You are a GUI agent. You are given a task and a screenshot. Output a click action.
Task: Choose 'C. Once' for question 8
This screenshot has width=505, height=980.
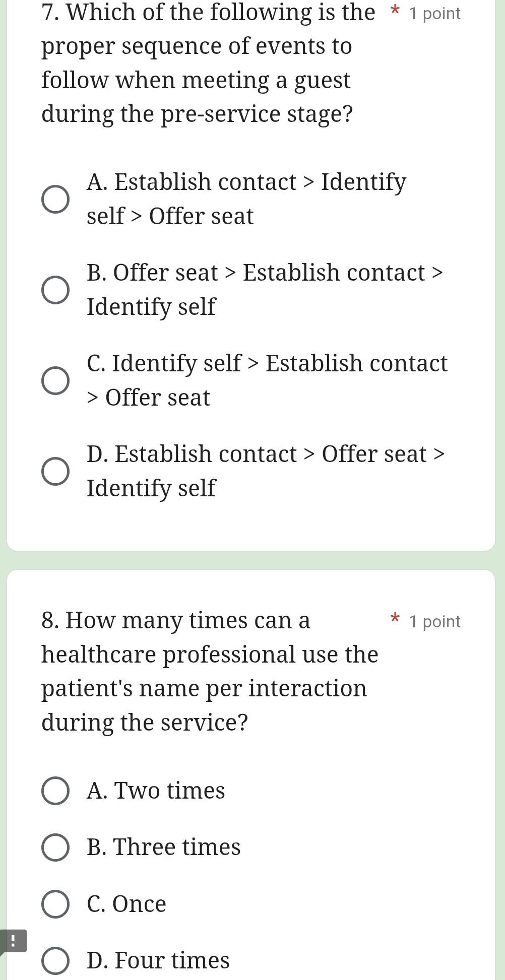pyautogui.click(x=56, y=903)
